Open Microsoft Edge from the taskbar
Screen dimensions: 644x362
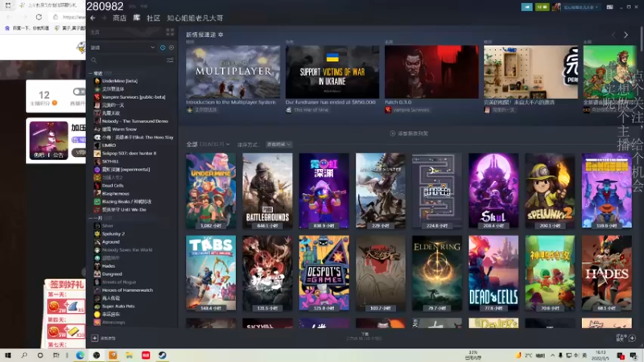pos(80,356)
